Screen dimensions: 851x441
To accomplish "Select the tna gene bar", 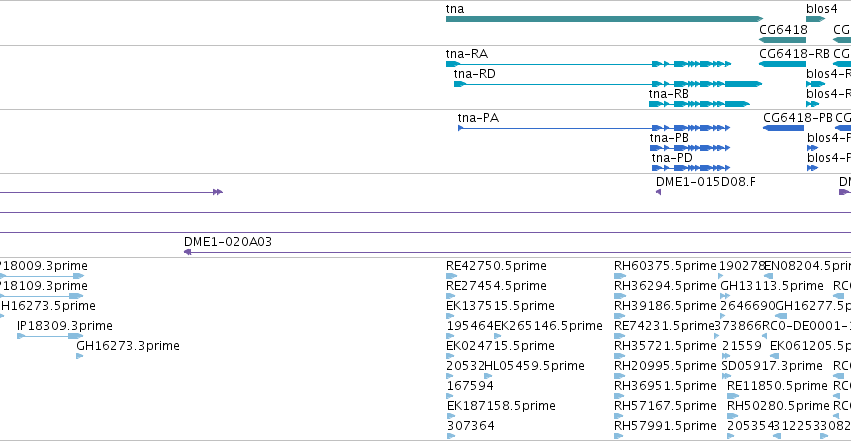I will [x=604, y=19].
